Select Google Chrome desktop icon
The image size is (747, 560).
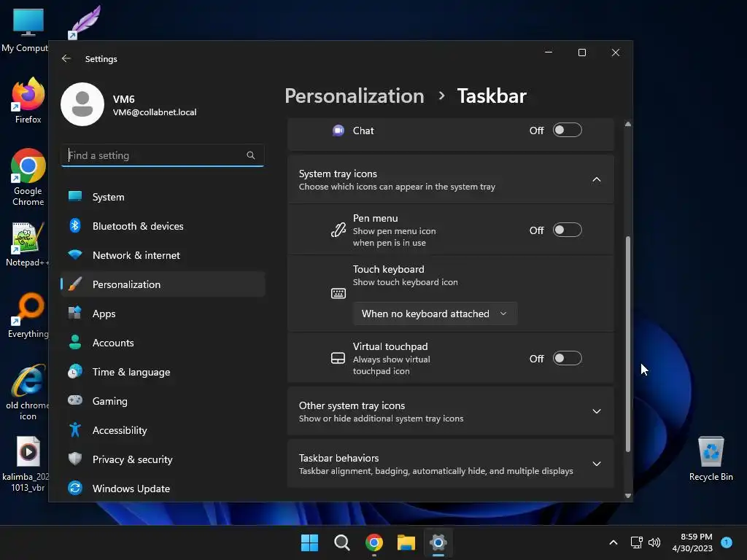coord(28,177)
